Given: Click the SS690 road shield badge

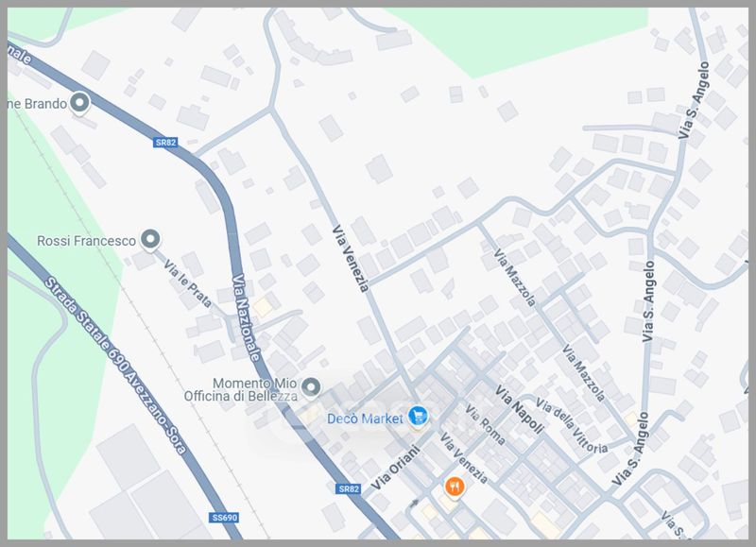Looking at the screenshot, I should tap(225, 518).
